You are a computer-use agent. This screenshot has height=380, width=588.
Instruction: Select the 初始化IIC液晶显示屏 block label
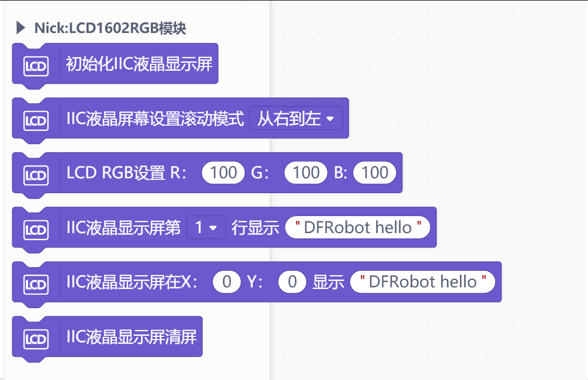click(x=139, y=64)
